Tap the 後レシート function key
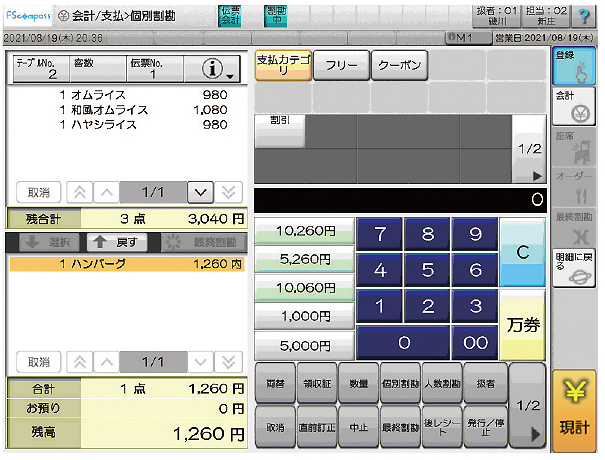The image size is (605, 460). tap(442, 427)
